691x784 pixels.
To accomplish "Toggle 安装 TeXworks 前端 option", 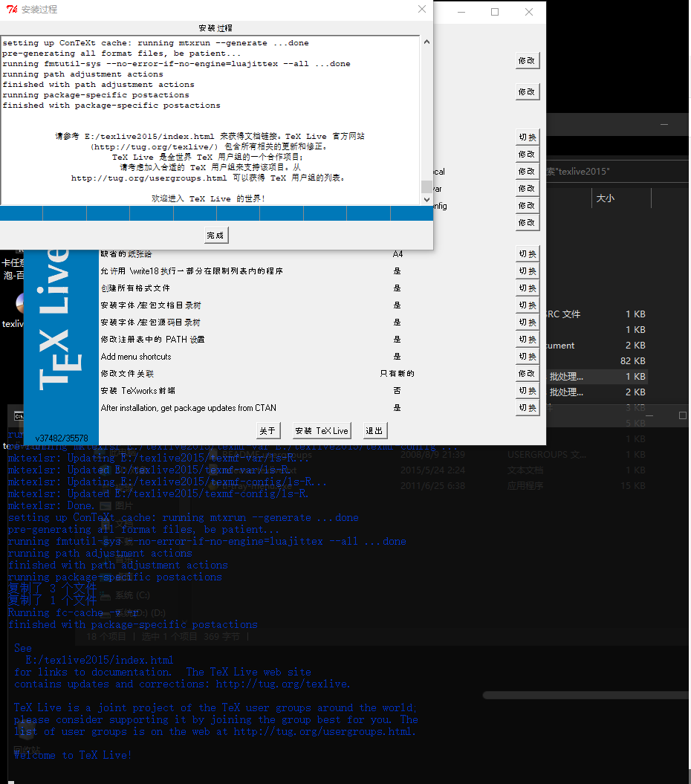I will pyautogui.click(x=527, y=390).
